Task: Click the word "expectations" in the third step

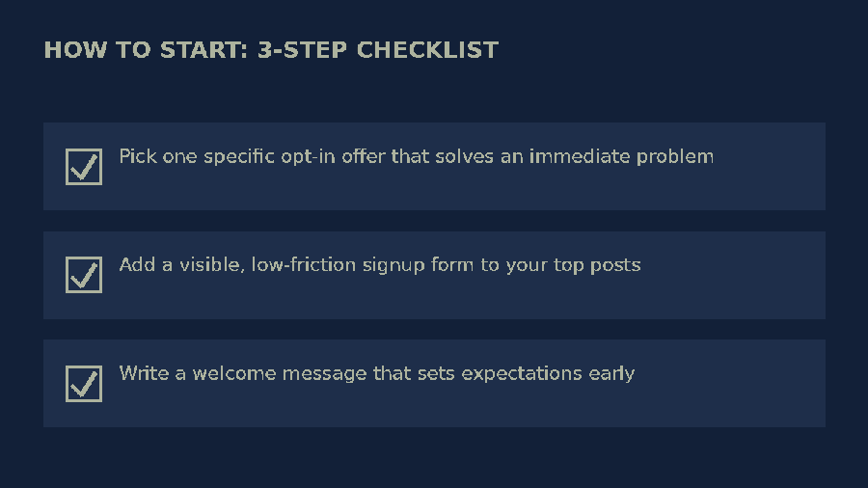Action: [x=522, y=374]
